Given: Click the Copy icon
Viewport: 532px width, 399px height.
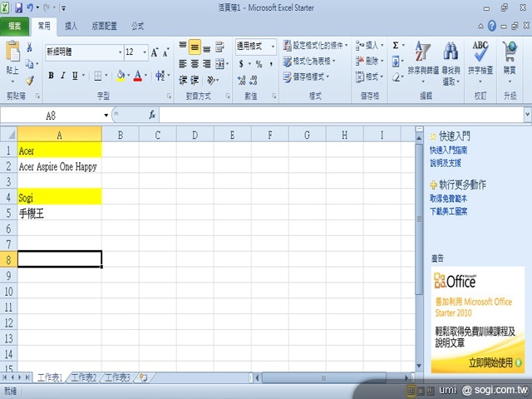Looking at the screenshot, I should (x=30, y=63).
